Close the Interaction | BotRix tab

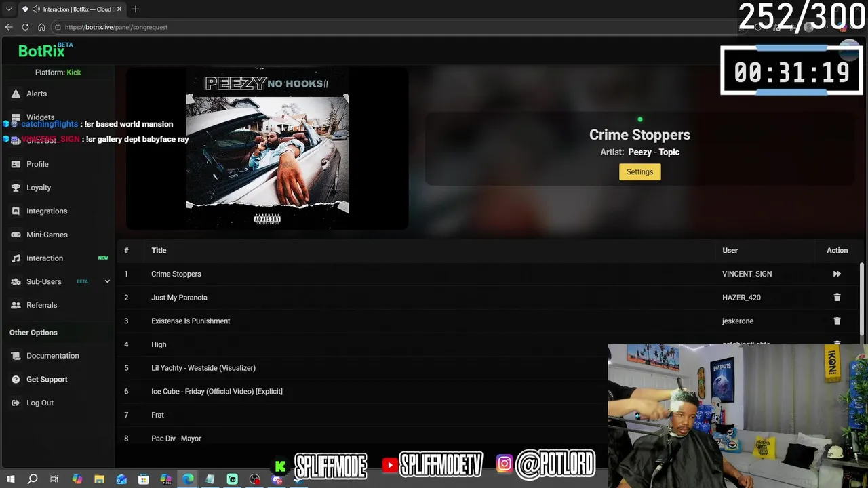[x=119, y=9]
